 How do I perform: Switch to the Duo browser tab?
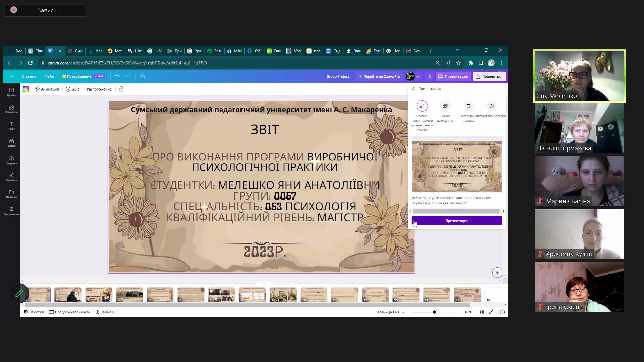[274, 51]
